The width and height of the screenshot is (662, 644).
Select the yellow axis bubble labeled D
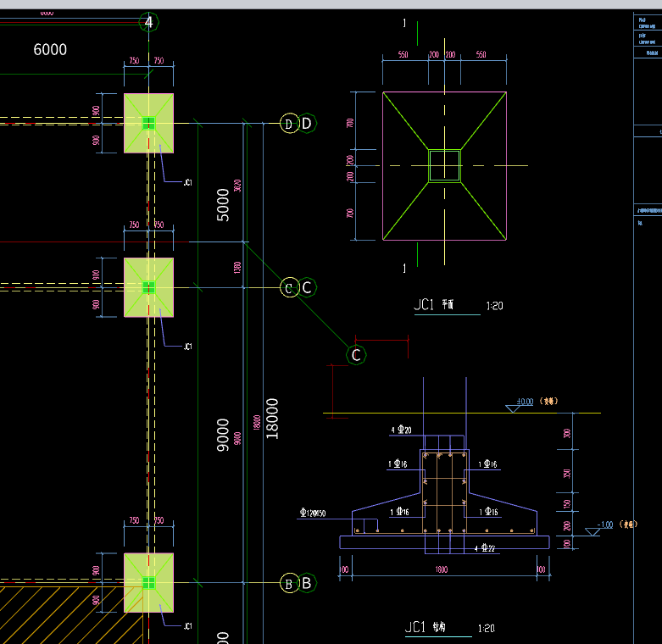[x=289, y=124]
